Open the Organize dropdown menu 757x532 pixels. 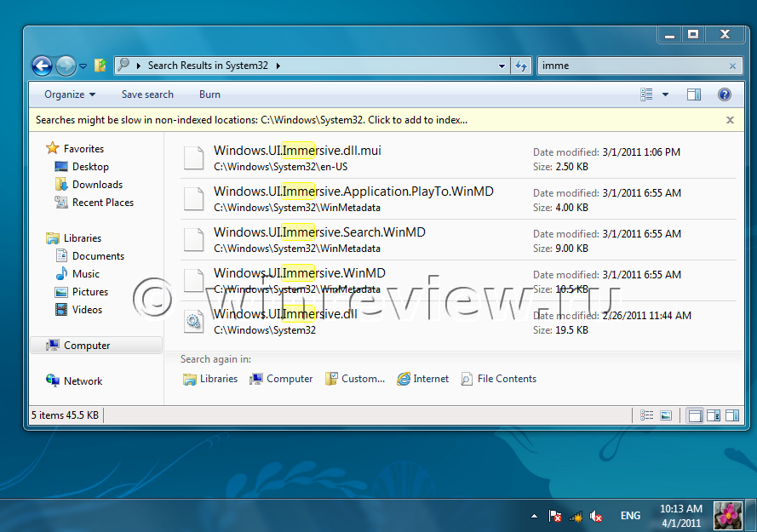coord(70,94)
